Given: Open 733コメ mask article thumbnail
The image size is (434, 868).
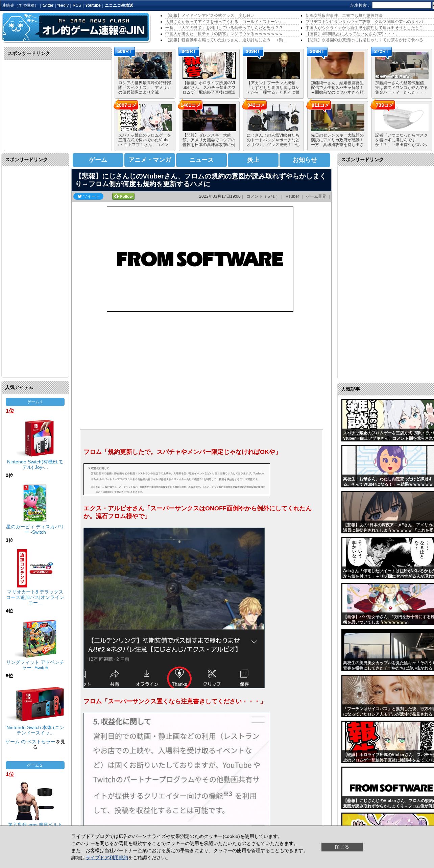Looking at the screenshot, I should point(402,118).
